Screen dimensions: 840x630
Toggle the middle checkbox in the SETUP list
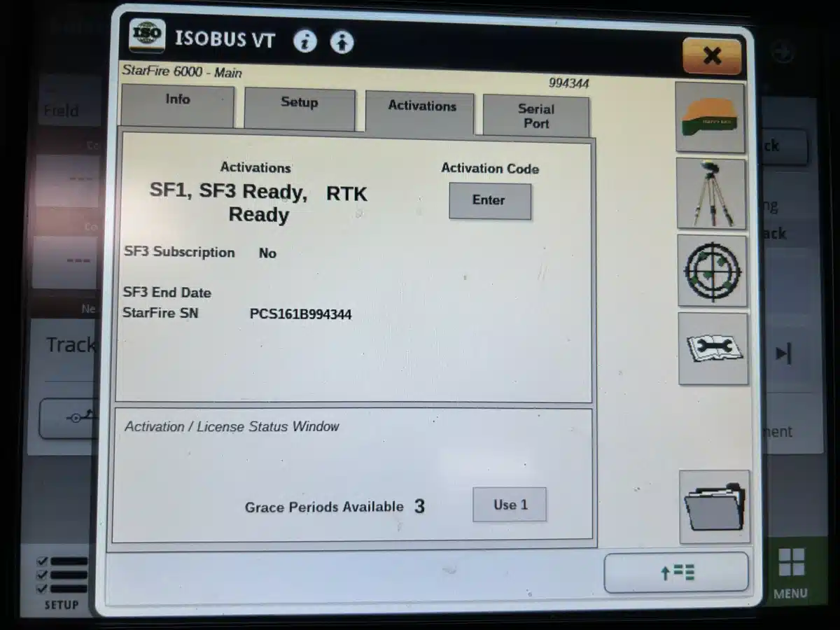(x=42, y=576)
